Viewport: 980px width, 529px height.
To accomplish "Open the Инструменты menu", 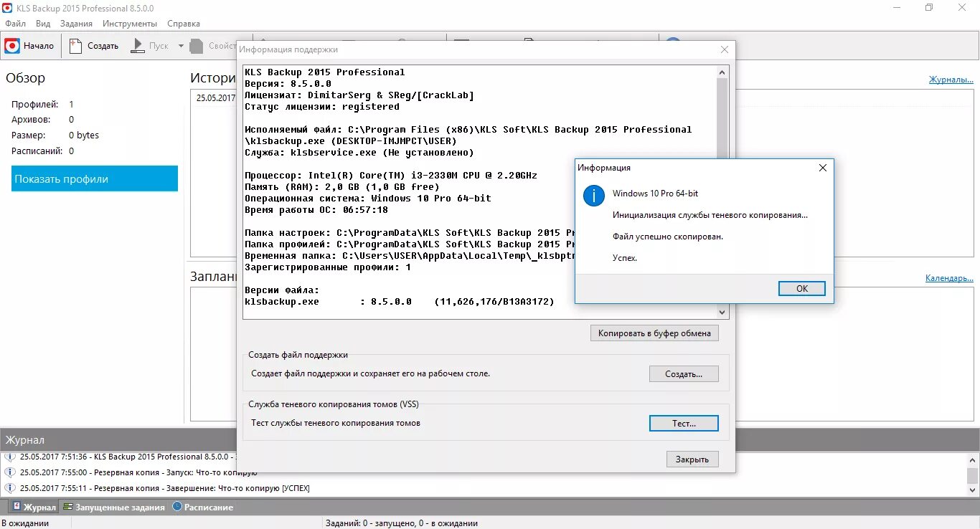I will pyautogui.click(x=130, y=24).
